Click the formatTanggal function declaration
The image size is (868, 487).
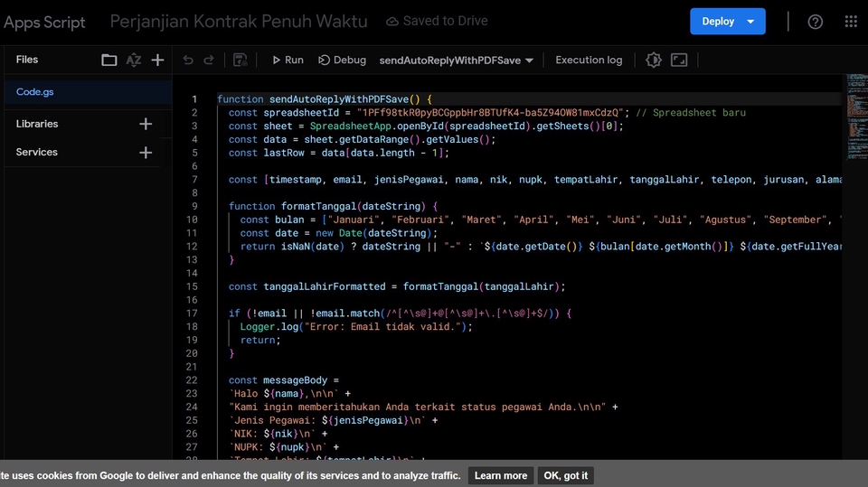click(x=334, y=206)
